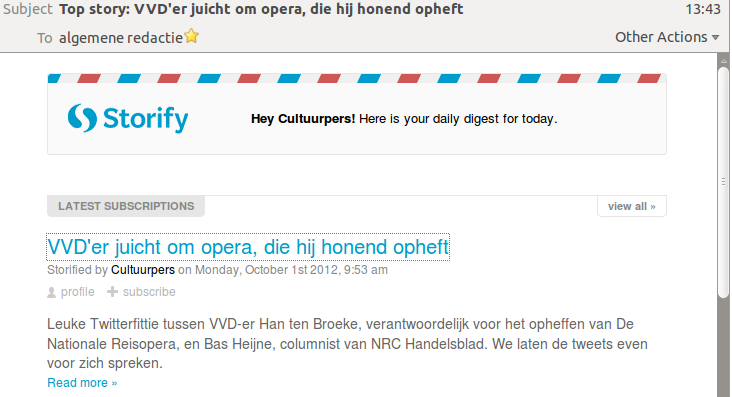The height and width of the screenshot is (397, 732).
Task: Open the Other Actions dropdown
Action: pyautogui.click(x=667, y=37)
